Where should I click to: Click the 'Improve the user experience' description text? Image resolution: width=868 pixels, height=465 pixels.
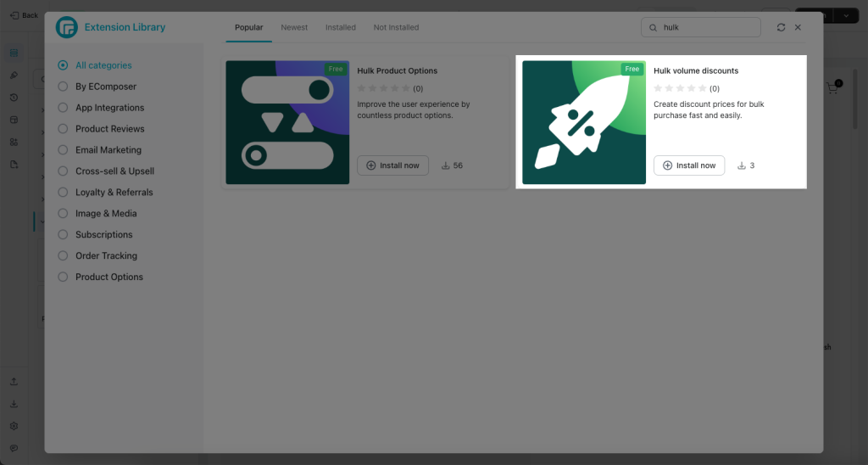(x=414, y=109)
